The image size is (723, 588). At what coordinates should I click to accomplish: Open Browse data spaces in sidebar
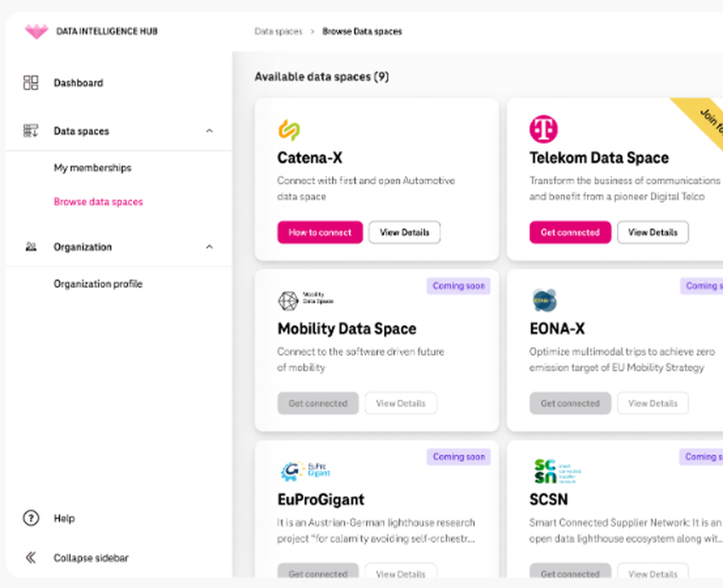pos(98,202)
